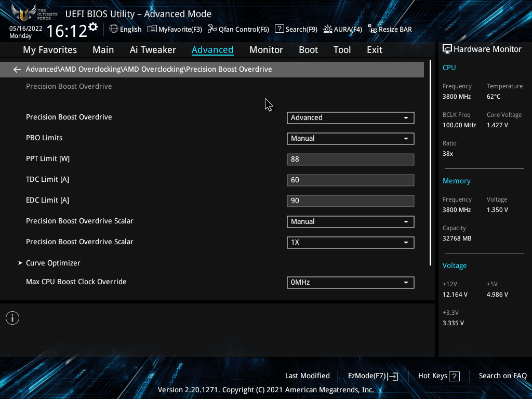Open the Scalar dropdown set to 1X
The height and width of the screenshot is (399, 532).
pyautogui.click(x=351, y=242)
